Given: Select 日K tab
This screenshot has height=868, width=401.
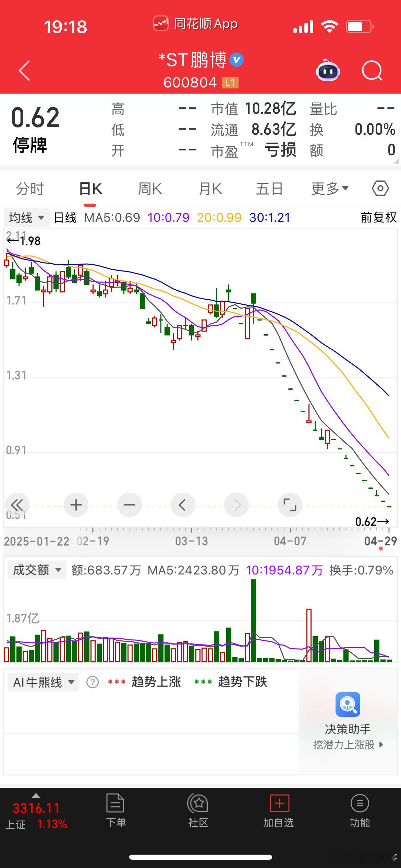Looking at the screenshot, I should point(90,189).
